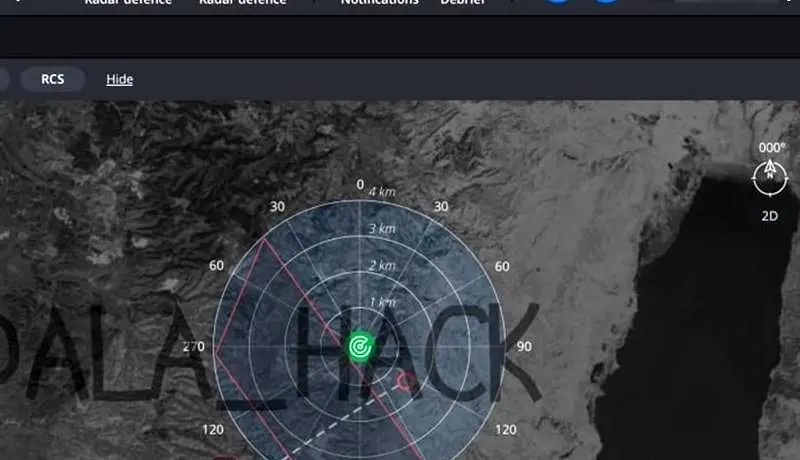
Task: Click the 2 km range ring label
Action: 381,265
